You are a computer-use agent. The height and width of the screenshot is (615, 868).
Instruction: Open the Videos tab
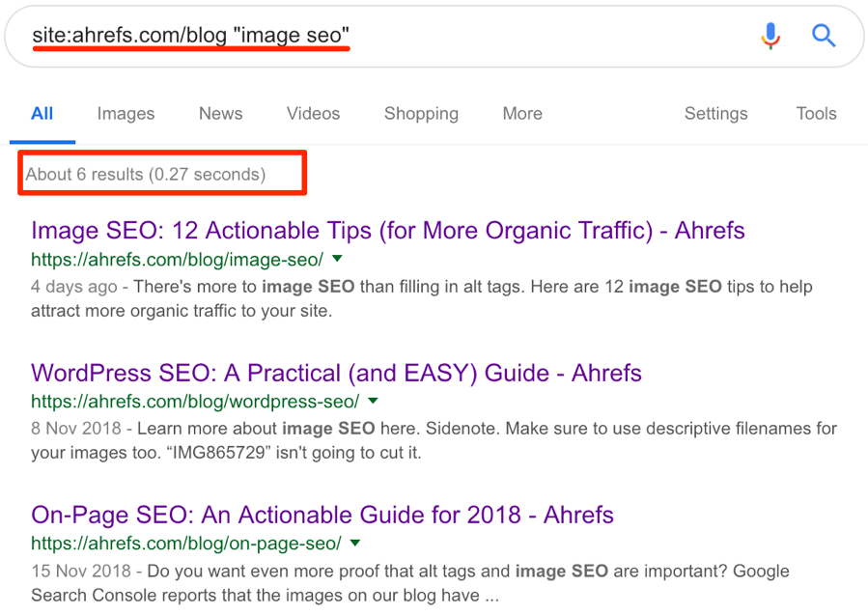pyautogui.click(x=313, y=114)
